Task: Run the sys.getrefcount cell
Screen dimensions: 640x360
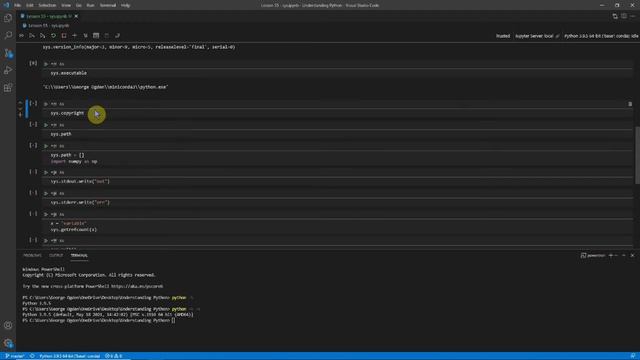Action: pos(46,214)
